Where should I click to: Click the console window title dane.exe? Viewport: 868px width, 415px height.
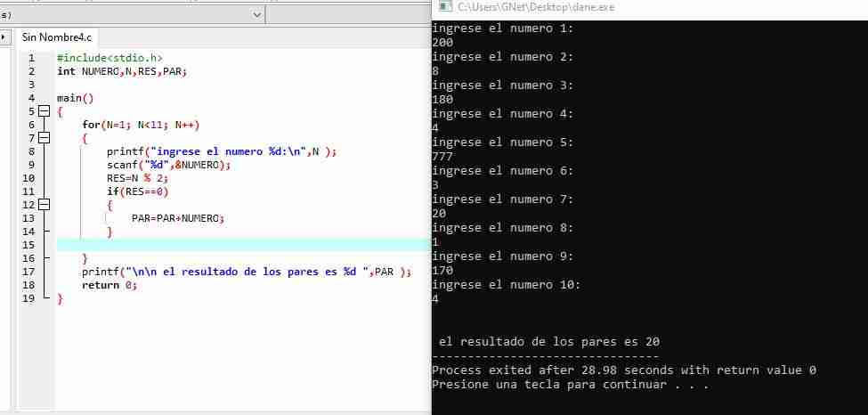coord(536,7)
